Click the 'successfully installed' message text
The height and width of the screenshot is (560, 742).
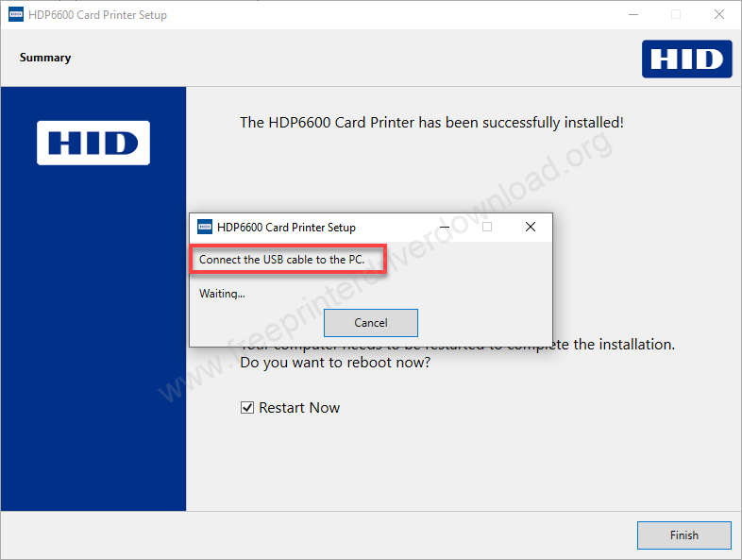431,123
